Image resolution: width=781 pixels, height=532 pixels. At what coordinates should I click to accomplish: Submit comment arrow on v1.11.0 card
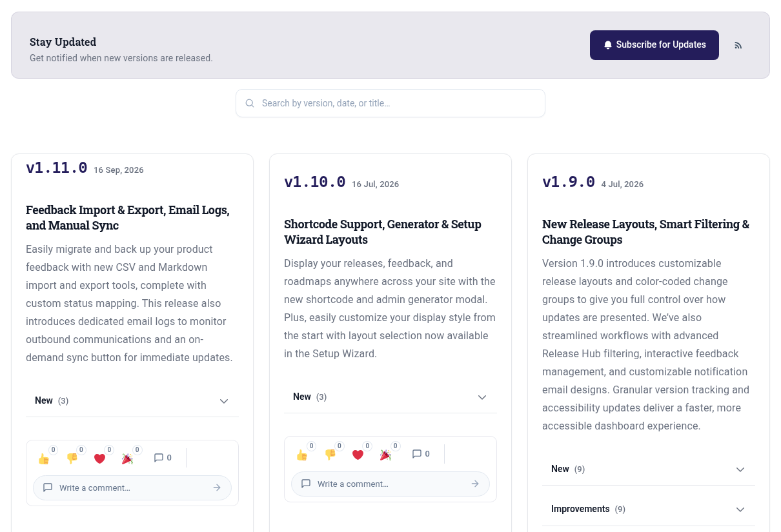tap(217, 488)
